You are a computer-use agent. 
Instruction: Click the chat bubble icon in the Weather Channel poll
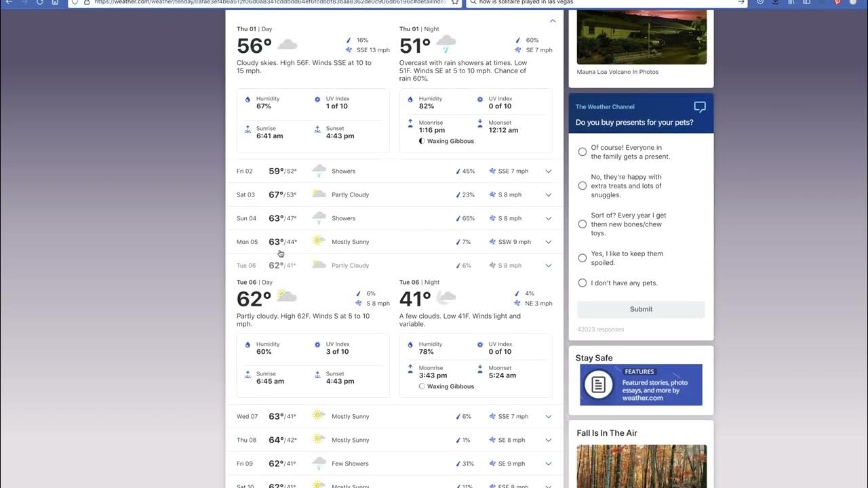click(700, 107)
